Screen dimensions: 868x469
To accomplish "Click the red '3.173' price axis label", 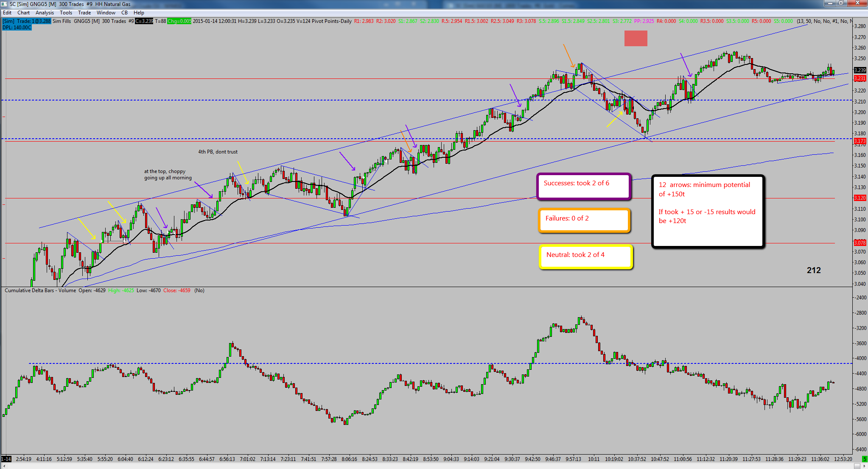I will pos(860,141).
